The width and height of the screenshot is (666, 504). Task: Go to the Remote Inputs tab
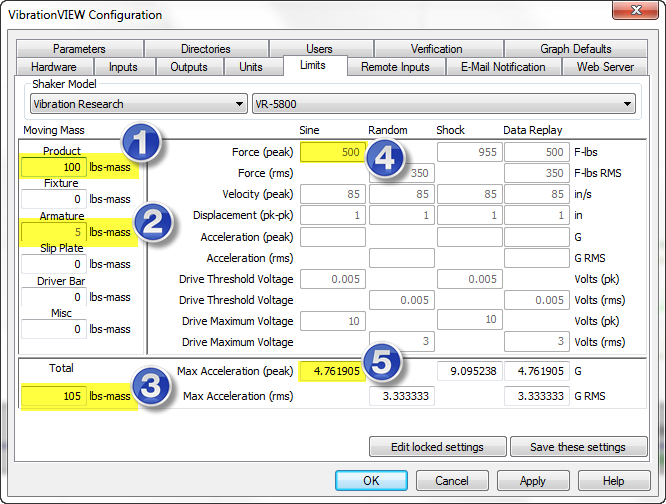click(x=395, y=67)
